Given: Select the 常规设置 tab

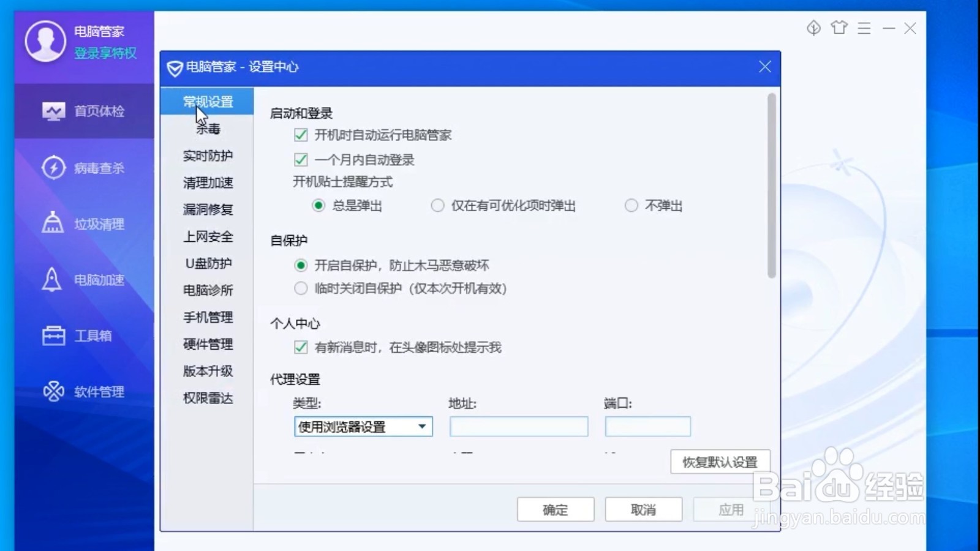Looking at the screenshot, I should (208, 102).
